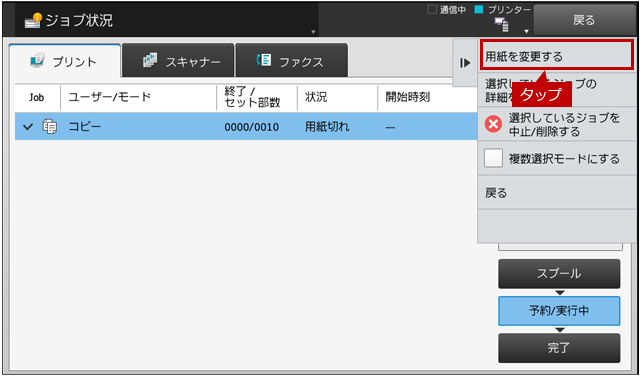Image resolution: width=640 pixels, height=376 pixels.
Task: Select 戻る in the action panel
Action: [x=557, y=192]
